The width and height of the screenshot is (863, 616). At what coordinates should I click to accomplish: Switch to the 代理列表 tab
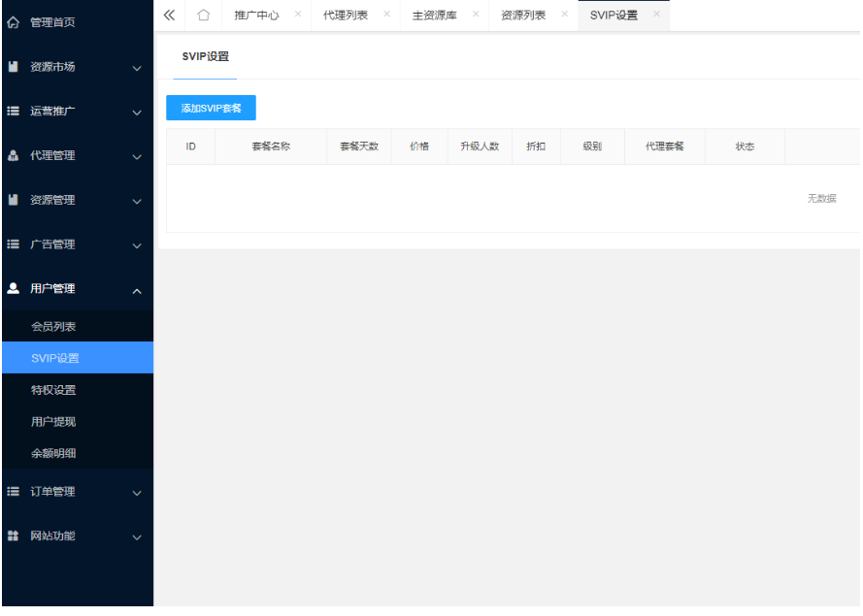[346, 16]
